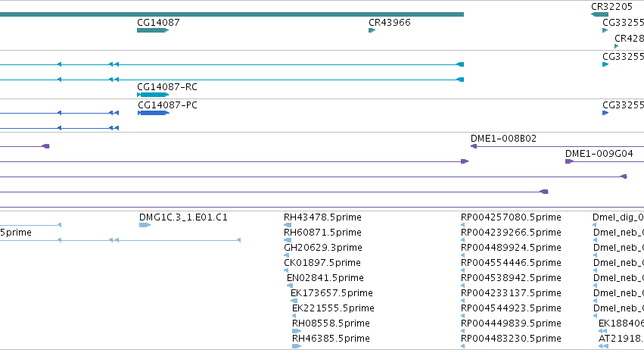Select the CR43966 gene label
This screenshot has height=350, width=644.
[x=390, y=23]
